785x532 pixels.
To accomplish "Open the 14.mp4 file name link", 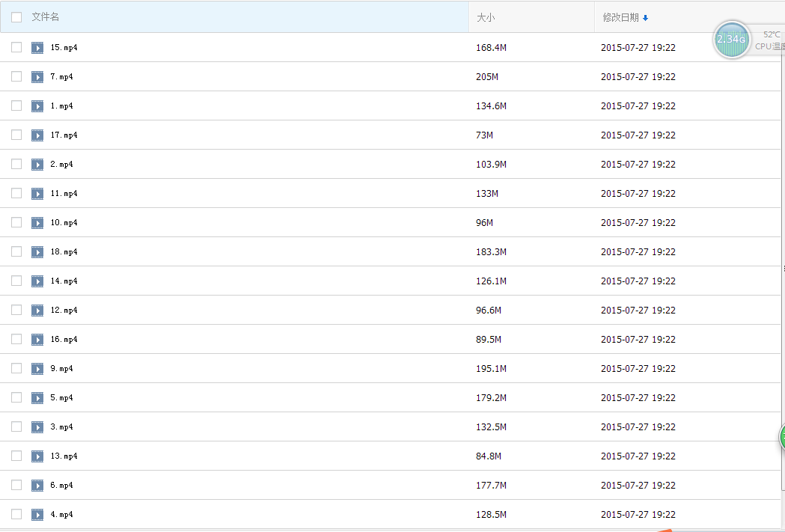I will click(x=64, y=281).
